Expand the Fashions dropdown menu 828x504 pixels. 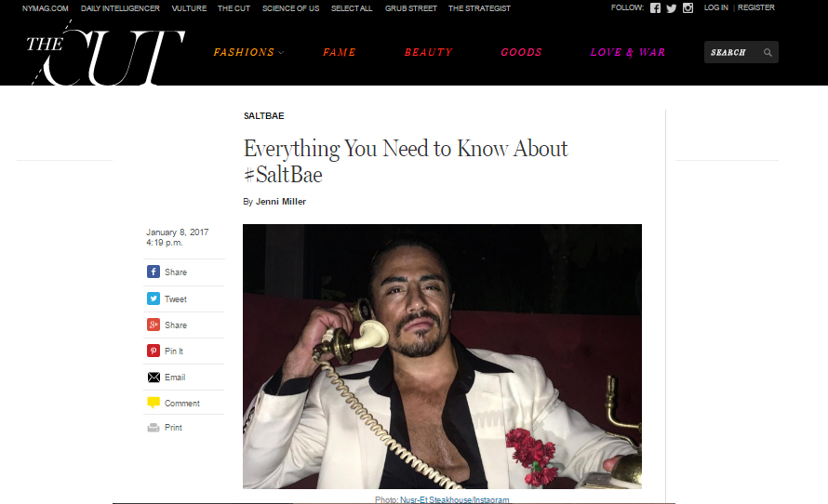point(248,52)
